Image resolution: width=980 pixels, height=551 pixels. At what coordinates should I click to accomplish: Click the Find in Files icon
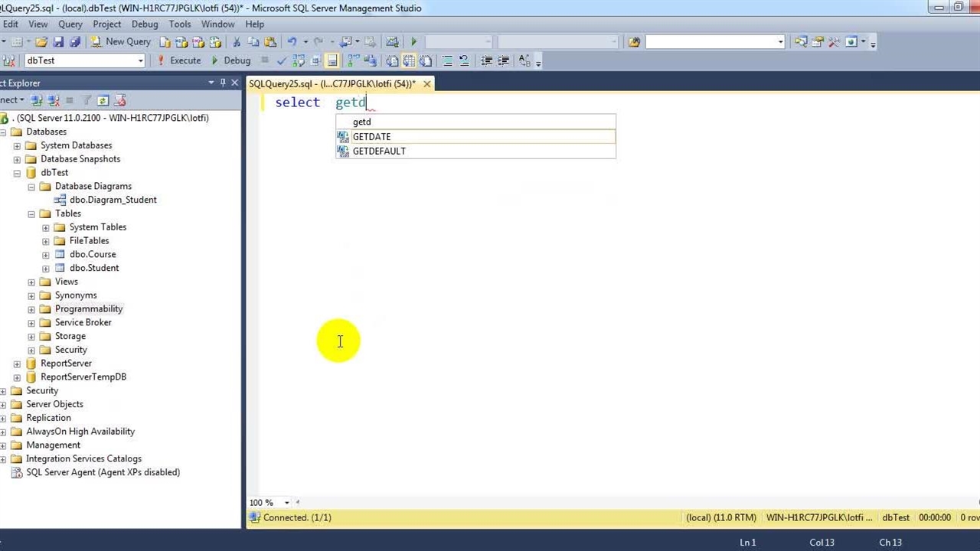[x=634, y=42]
